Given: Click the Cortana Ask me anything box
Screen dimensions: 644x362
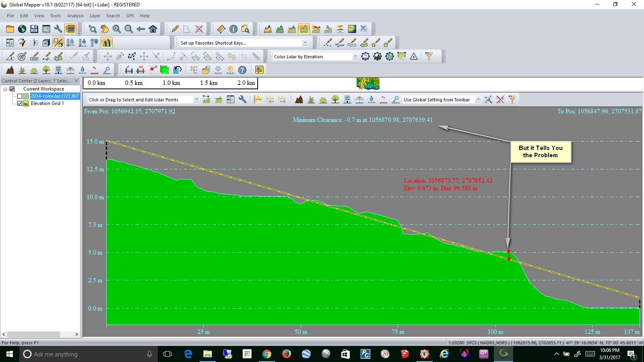Looking at the screenshot, I should point(88,354).
